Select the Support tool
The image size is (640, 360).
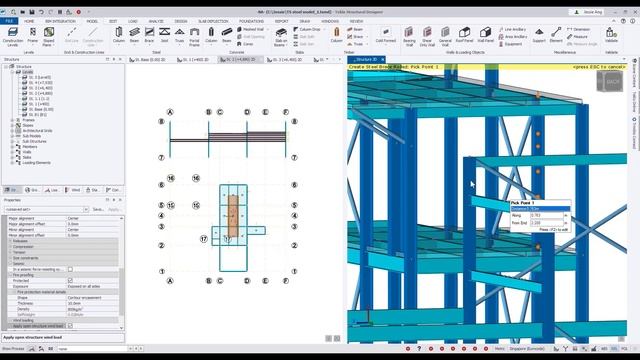pos(539,35)
